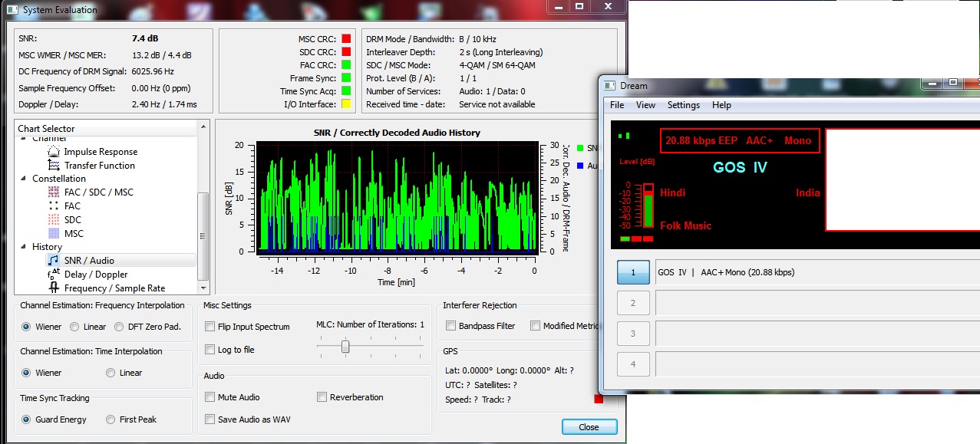Enable the Bandpass Filter checkbox
This screenshot has width=980, height=444.
point(451,326)
